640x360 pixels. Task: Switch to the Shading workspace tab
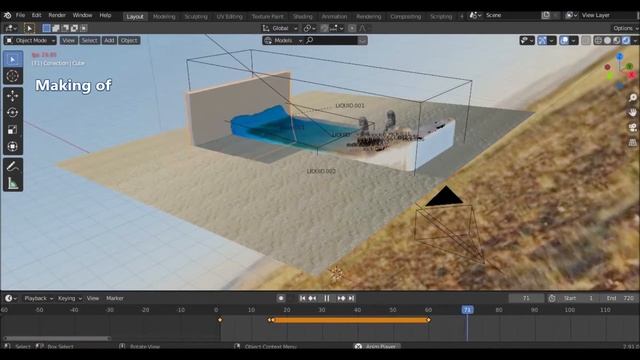point(302,16)
